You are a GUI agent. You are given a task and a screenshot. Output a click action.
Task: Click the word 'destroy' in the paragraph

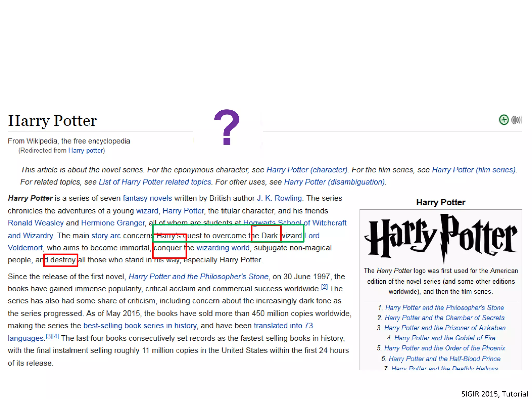[x=63, y=260]
